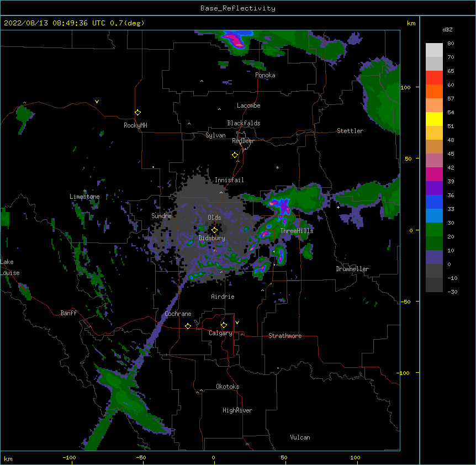
Task: Click the ThreeHills city label
Action: tap(297, 231)
